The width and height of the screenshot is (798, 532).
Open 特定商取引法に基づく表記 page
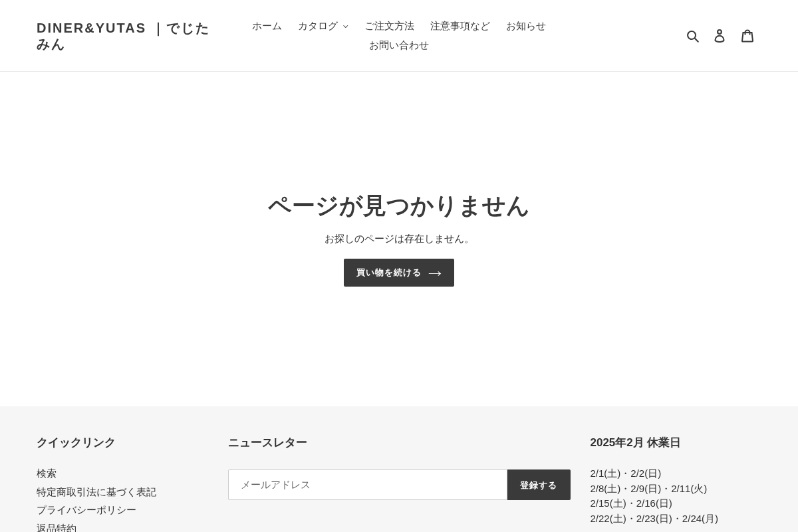point(96,491)
